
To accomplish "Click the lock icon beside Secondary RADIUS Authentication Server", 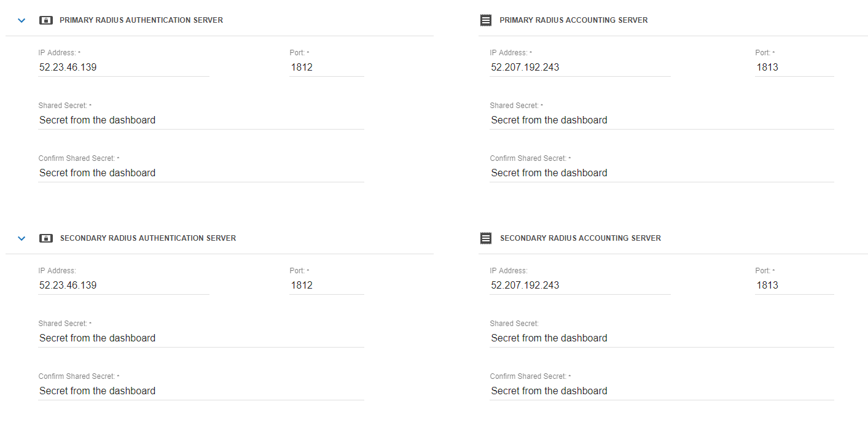I will click(46, 238).
